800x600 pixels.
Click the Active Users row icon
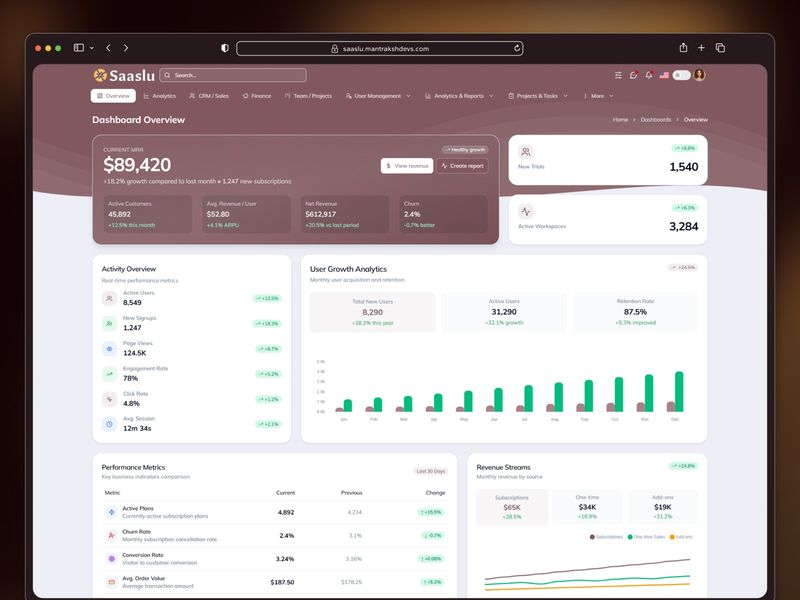pos(109,298)
